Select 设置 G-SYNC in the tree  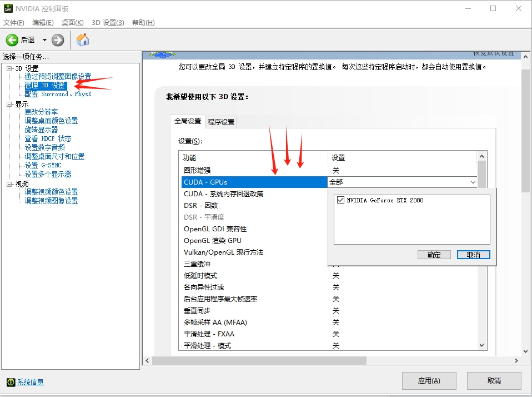click(43, 165)
